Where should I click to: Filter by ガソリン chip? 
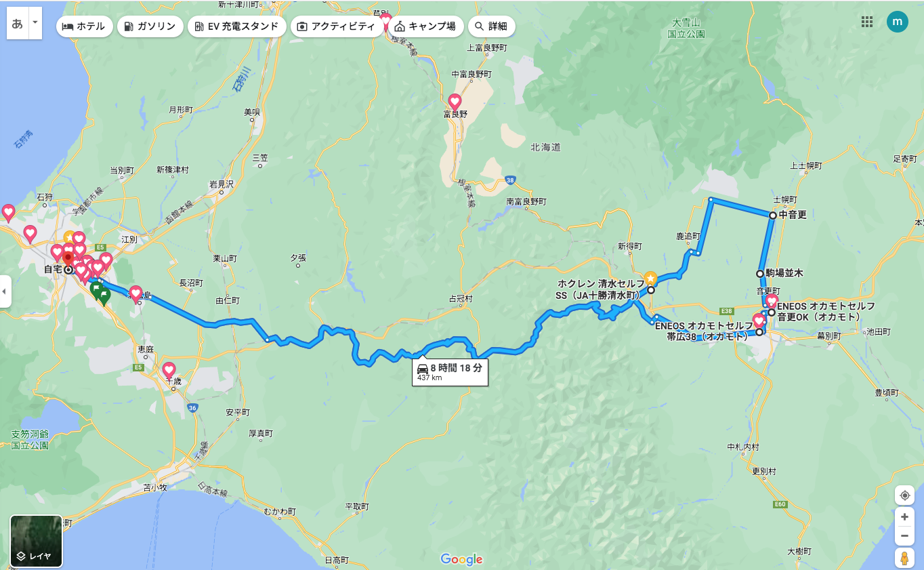150,26
